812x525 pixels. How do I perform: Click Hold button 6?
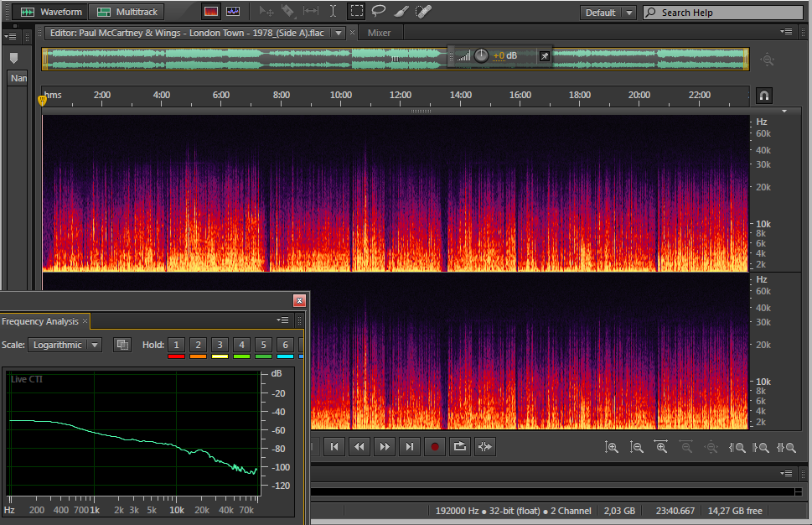285,345
